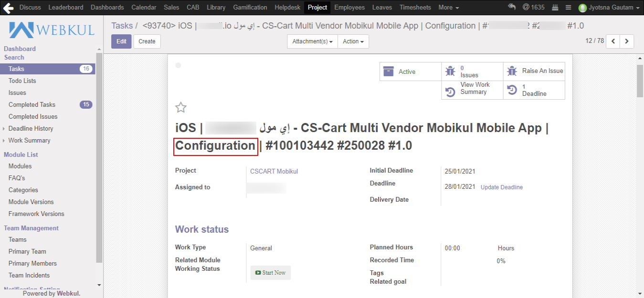The image size is (644, 298).
Task: Click the 0 Issues stat text
Action: 469,72
